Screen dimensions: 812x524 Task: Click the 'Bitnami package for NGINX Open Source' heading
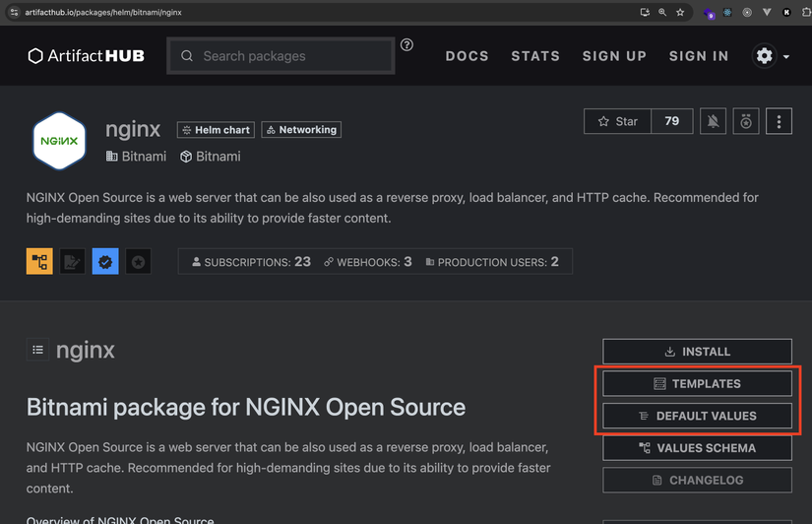[246, 408]
